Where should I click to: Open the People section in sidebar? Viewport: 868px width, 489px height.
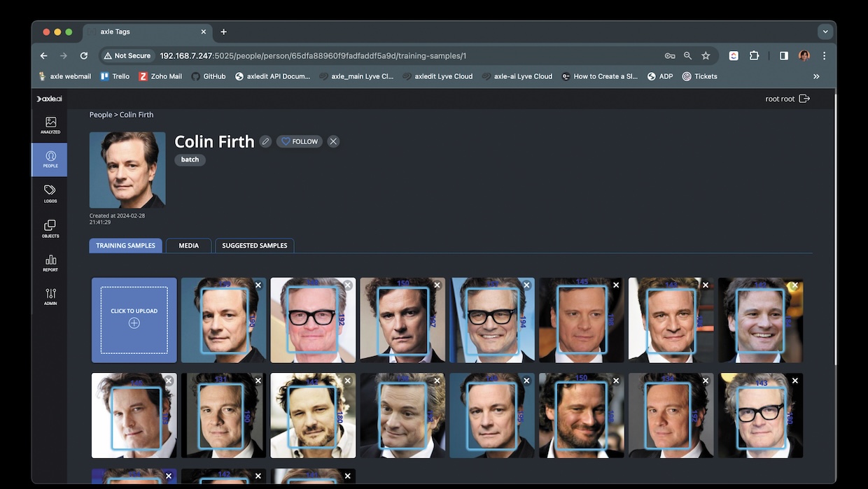[50, 160]
